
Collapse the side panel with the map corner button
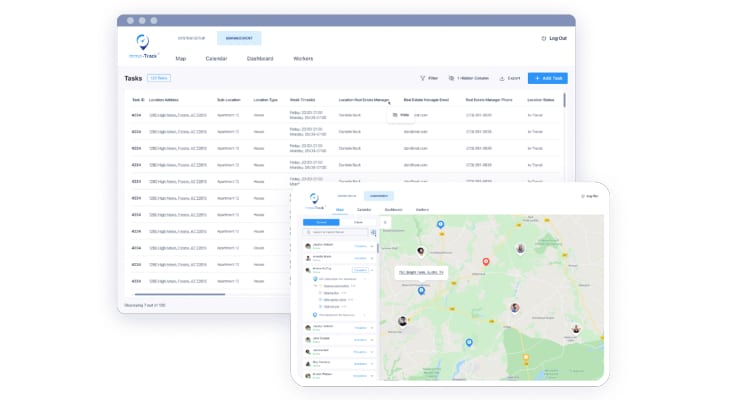click(386, 222)
